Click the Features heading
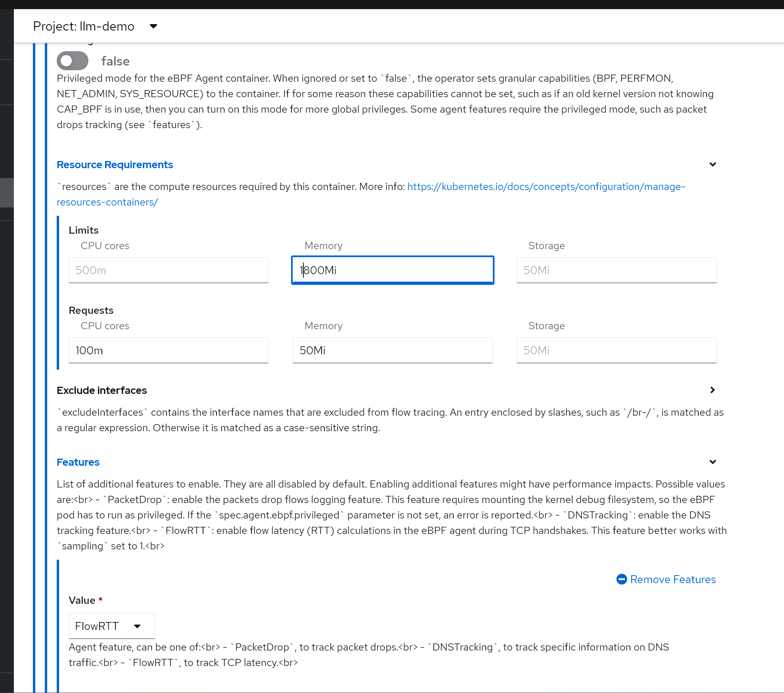This screenshot has width=784, height=693. tap(78, 462)
